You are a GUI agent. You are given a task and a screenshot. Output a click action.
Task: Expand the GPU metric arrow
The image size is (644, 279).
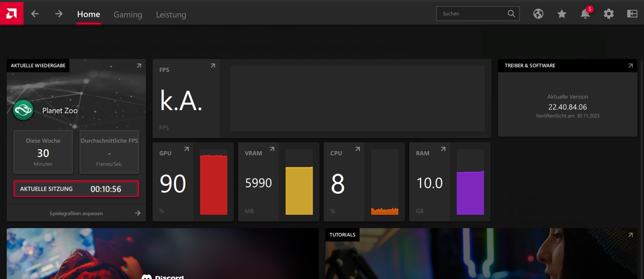pyautogui.click(x=186, y=149)
